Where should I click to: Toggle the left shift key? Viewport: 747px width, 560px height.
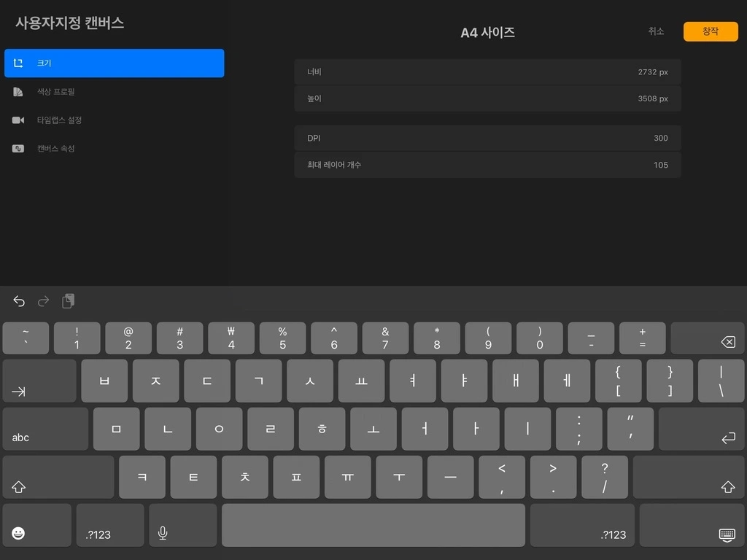click(58, 477)
